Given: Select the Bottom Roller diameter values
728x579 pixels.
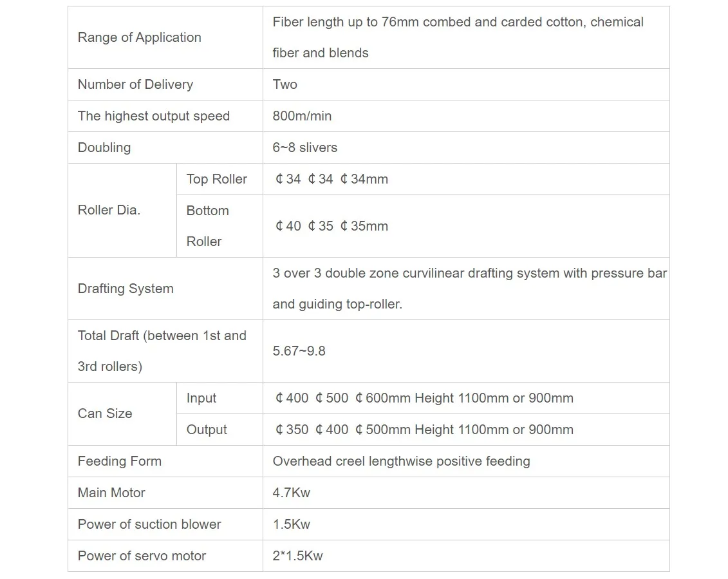Looking at the screenshot, I should (x=331, y=226).
